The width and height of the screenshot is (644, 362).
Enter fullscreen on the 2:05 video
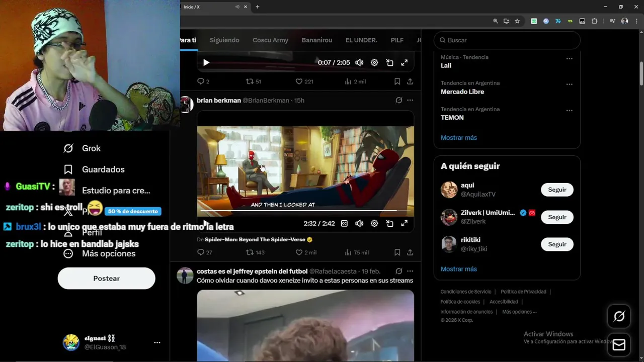pos(404,63)
